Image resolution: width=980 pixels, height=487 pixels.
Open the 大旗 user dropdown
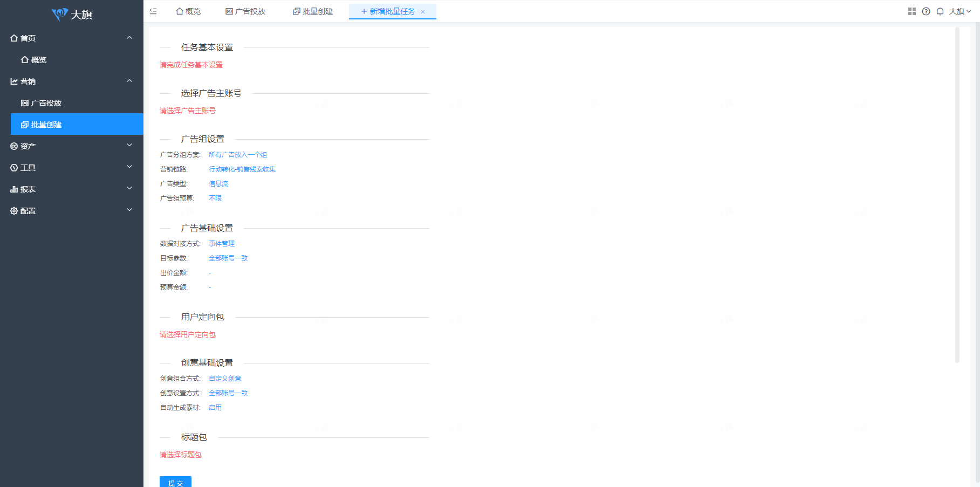click(960, 11)
